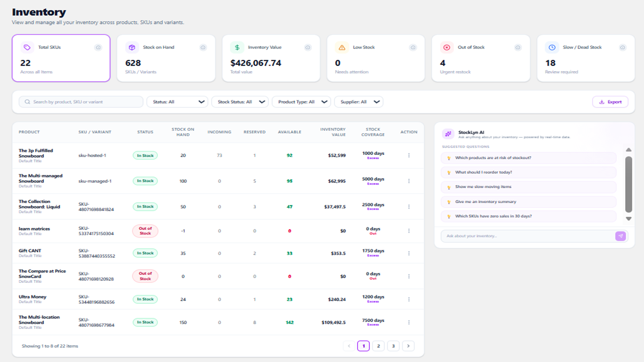Click the dollar icon on Inventory Value card
Image resolution: width=644 pixels, height=362 pixels.
237,47
